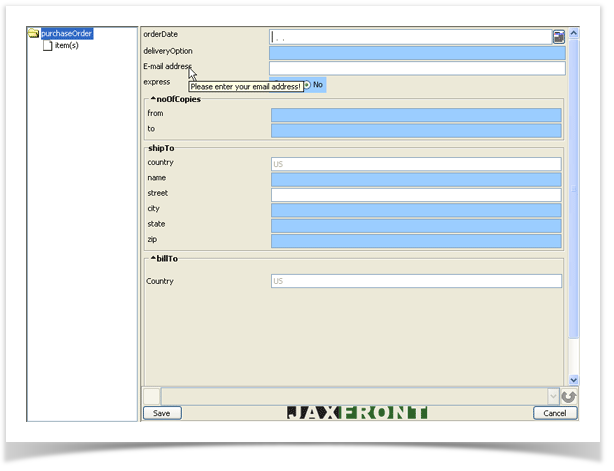614x471 pixels.
Task: Focus the deliveryOption field
Action: 416,52
